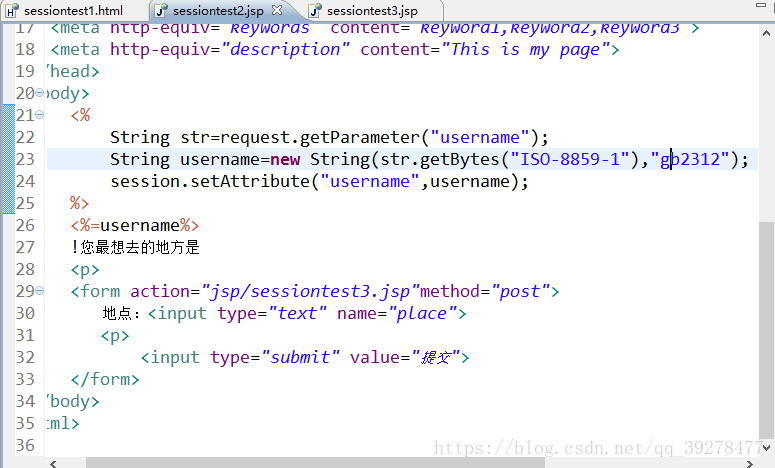Click the "post" method value
The width and height of the screenshot is (775, 468).
(519, 291)
